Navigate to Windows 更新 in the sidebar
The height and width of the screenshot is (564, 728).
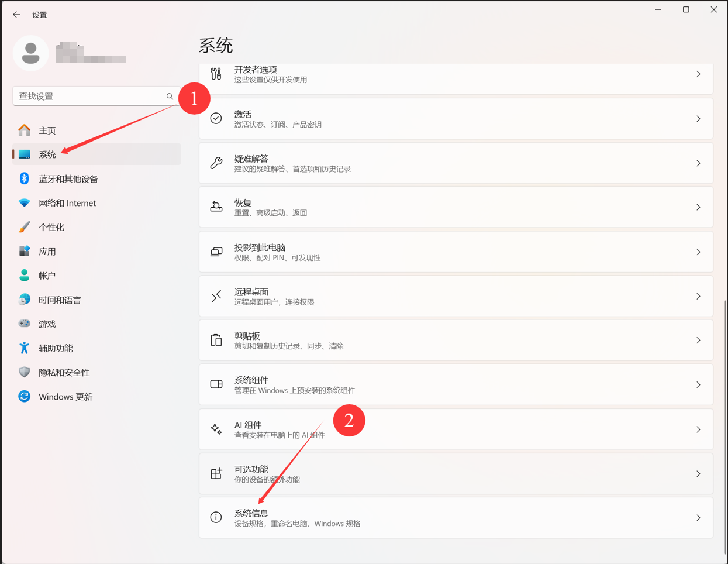pyautogui.click(x=96, y=397)
